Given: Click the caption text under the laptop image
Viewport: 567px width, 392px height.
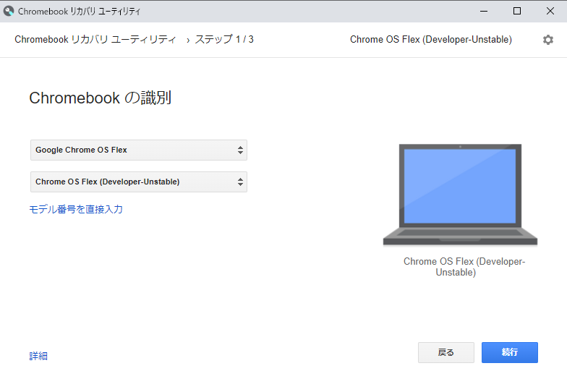Looking at the screenshot, I should 464,267.
